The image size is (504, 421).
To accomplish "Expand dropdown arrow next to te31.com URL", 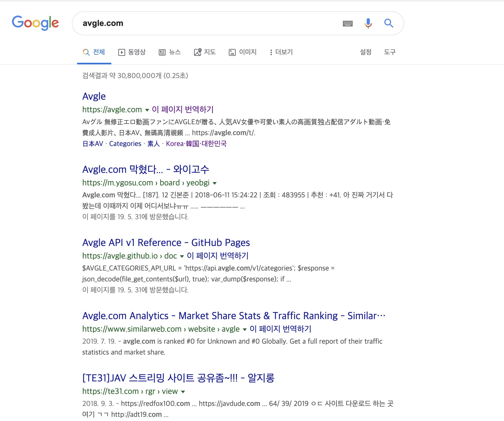I will pyautogui.click(x=183, y=392).
